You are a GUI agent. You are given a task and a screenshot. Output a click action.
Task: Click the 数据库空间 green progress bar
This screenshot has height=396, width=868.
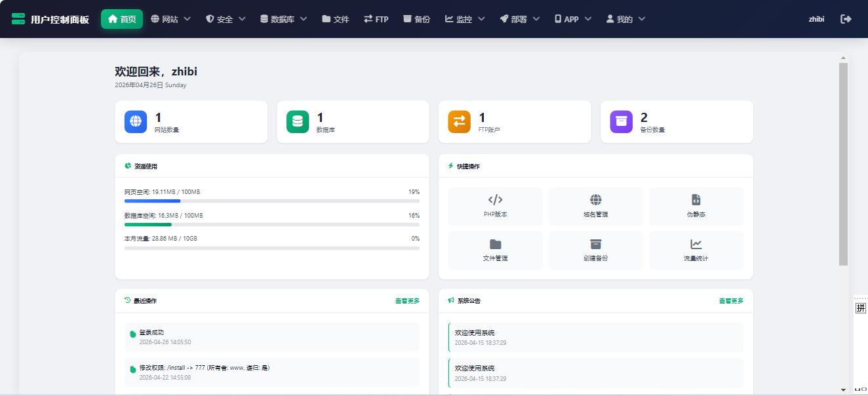click(272, 224)
